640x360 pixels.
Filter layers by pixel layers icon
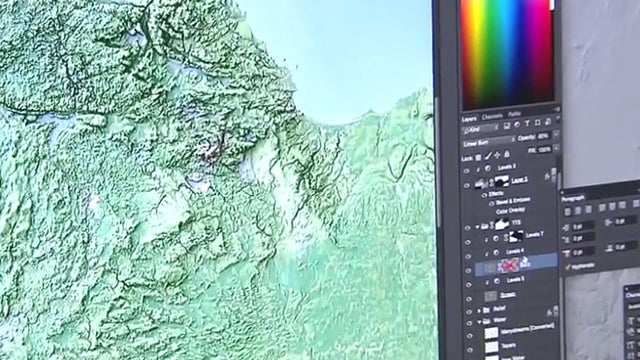pyautogui.click(x=507, y=126)
